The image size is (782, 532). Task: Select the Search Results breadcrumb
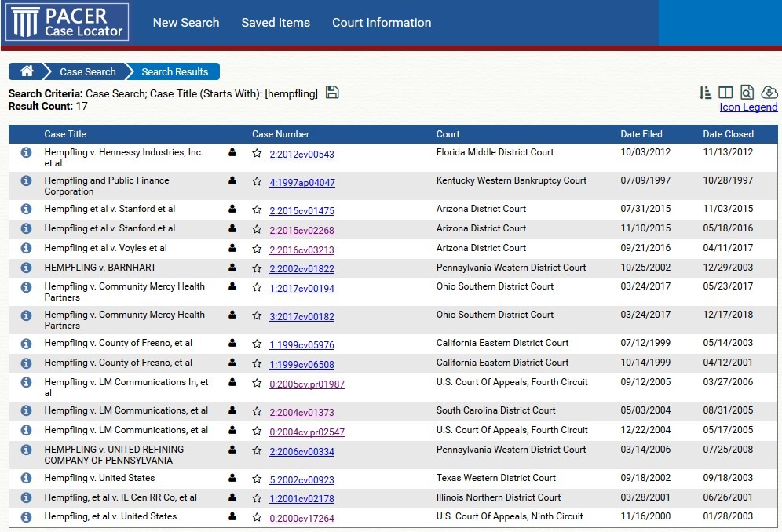pos(175,72)
